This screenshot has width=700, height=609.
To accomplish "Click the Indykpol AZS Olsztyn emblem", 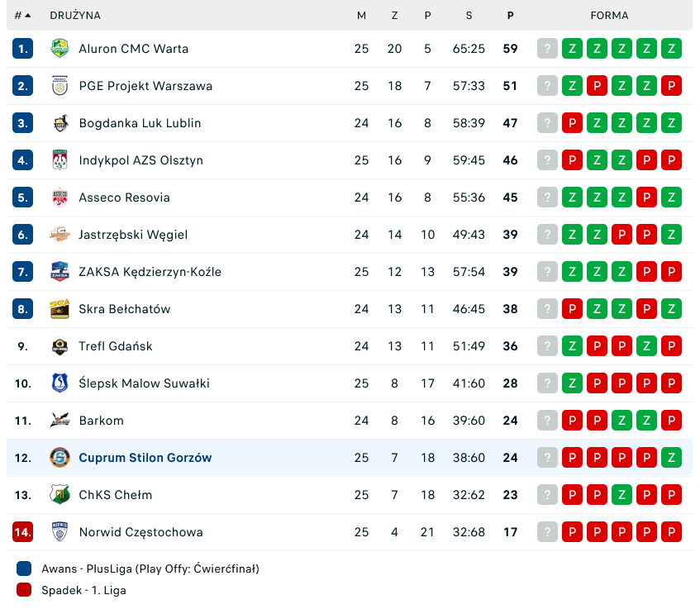I will (60, 160).
